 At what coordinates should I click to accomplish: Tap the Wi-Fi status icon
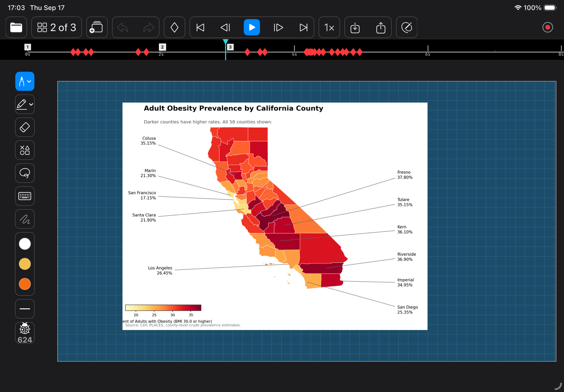click(518, 8)
